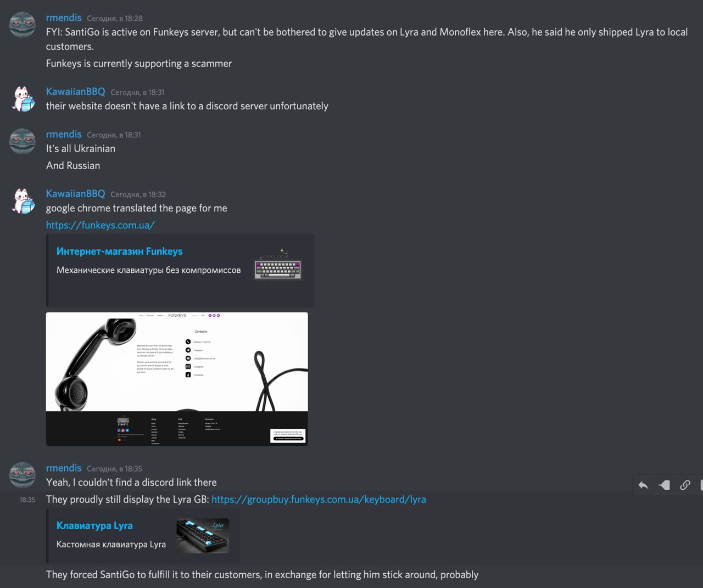703x588 pixels.
Task: Open the https://funkeys.com.ua/ link
Action: (101, 225)
